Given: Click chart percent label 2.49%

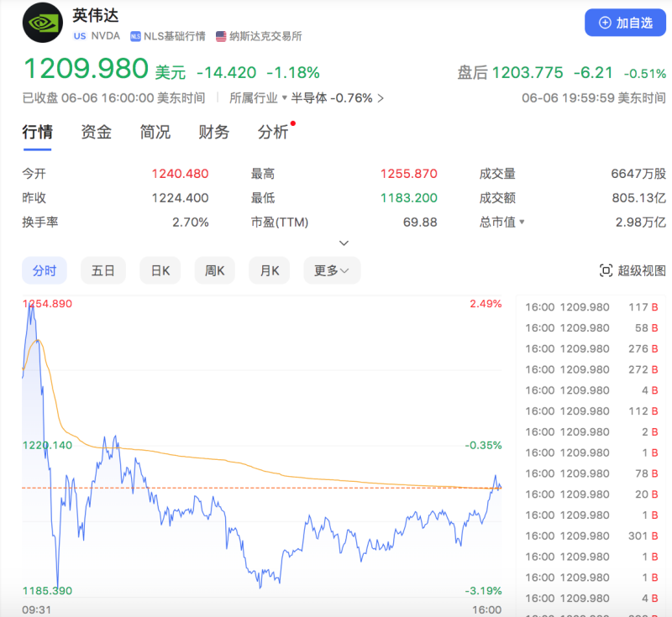Looking at the screenshot, I should pos(486,304).
